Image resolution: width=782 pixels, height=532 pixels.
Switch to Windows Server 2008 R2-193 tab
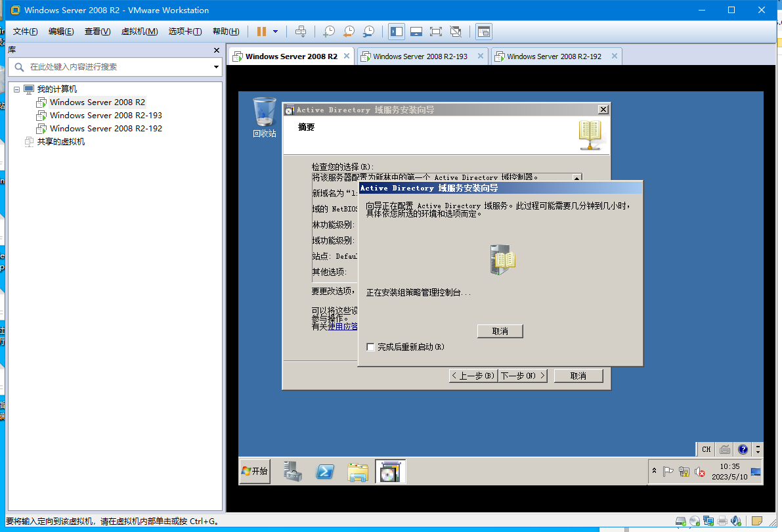(x=420, y=56)
